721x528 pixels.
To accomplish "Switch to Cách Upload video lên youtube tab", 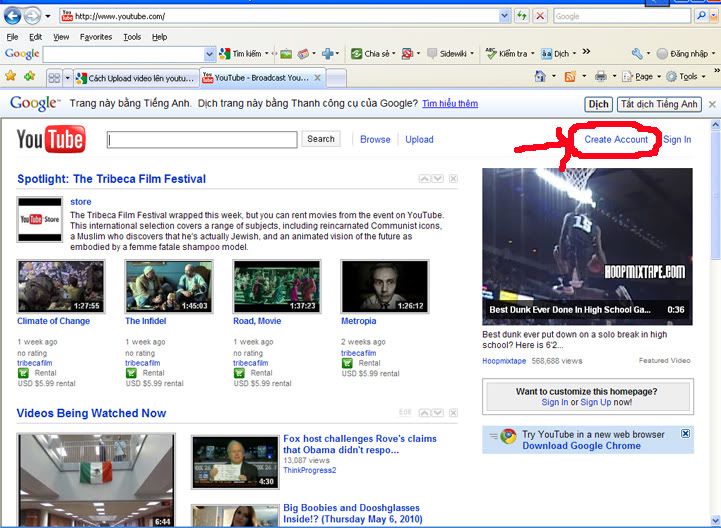I will pyautogui.click(x=136, y=78).
